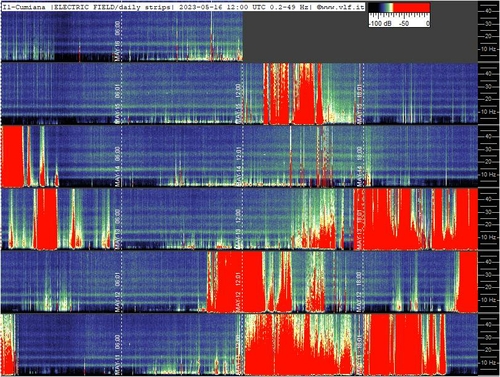Image resolution: width=500 pixels, height=377 pixels.
Task: Click the 30 axis label of May 12 strip
Action: click(x=488, y=275)
